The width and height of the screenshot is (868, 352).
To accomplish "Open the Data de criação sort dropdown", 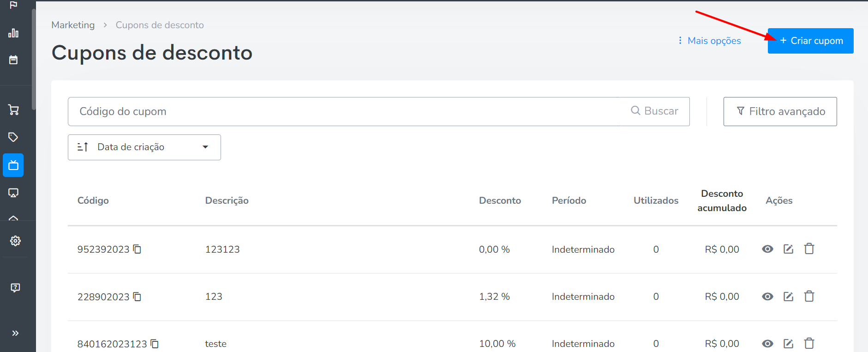I will pos(144,147).
